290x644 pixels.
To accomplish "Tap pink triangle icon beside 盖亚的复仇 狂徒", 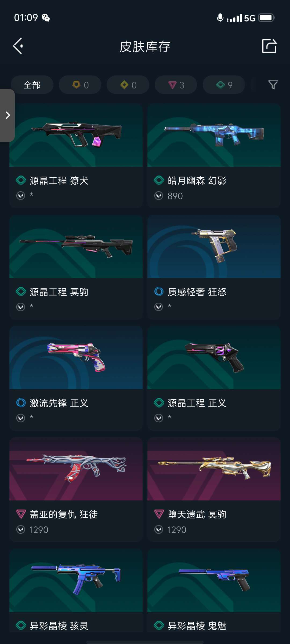I will point(21,514).
